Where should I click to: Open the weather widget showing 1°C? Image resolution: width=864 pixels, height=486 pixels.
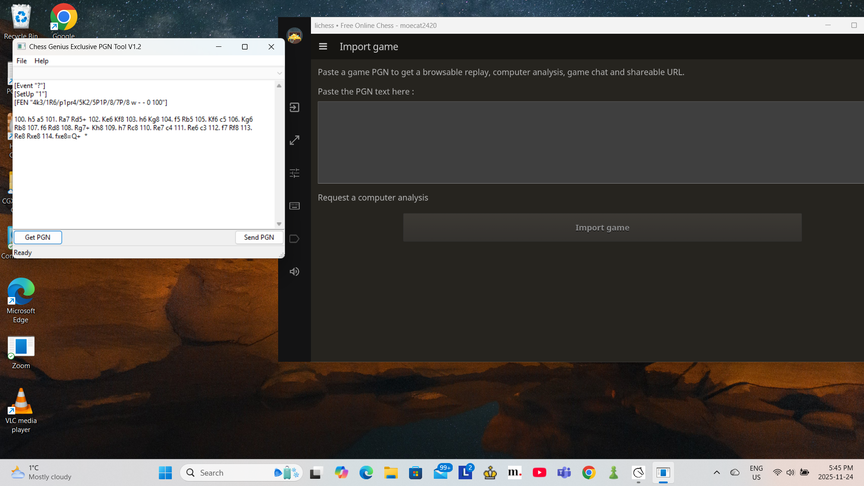point(41,473)
